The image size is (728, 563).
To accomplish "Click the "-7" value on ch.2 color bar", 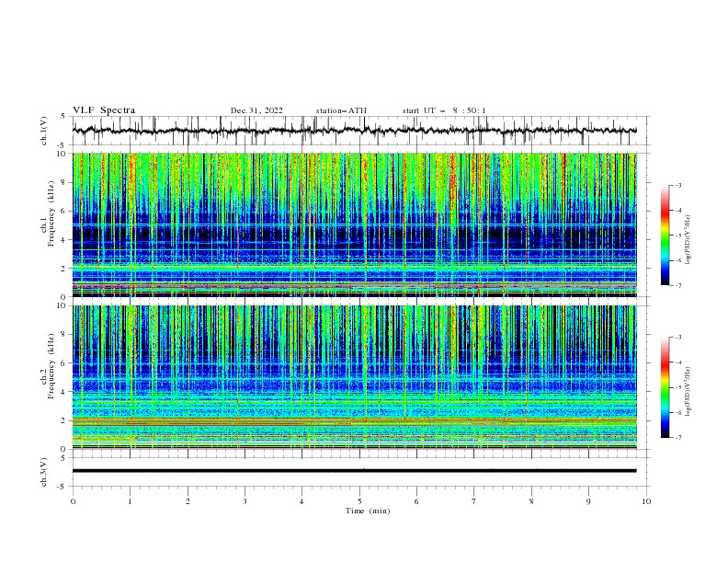I will (x=677, y=438).
